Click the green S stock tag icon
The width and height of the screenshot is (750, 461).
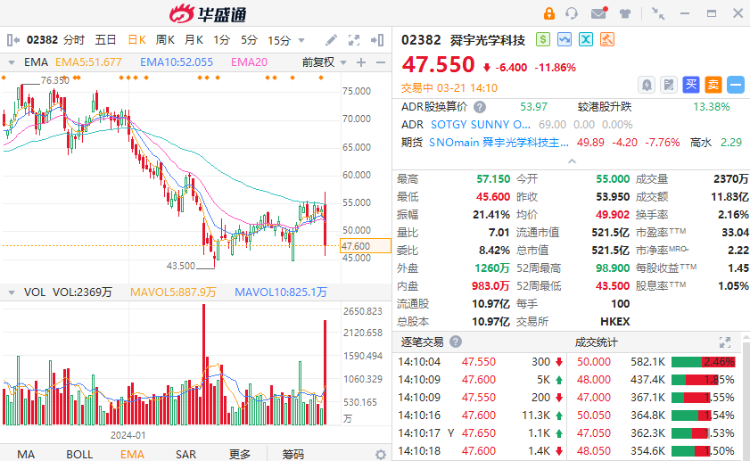(x=543, y=39)
